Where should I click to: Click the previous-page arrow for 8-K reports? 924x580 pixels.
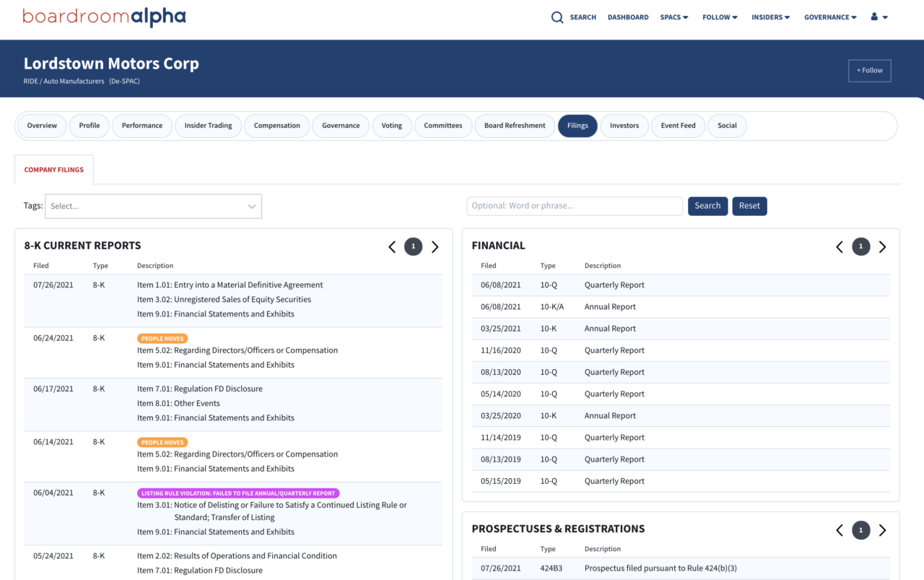(392, 246)
